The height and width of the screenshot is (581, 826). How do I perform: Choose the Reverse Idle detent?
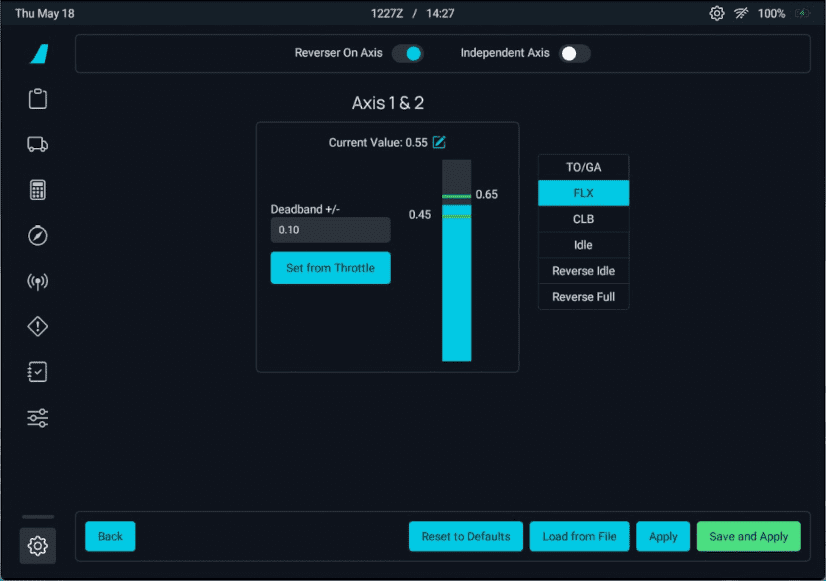pyautogui.click(x=583, y=271)
